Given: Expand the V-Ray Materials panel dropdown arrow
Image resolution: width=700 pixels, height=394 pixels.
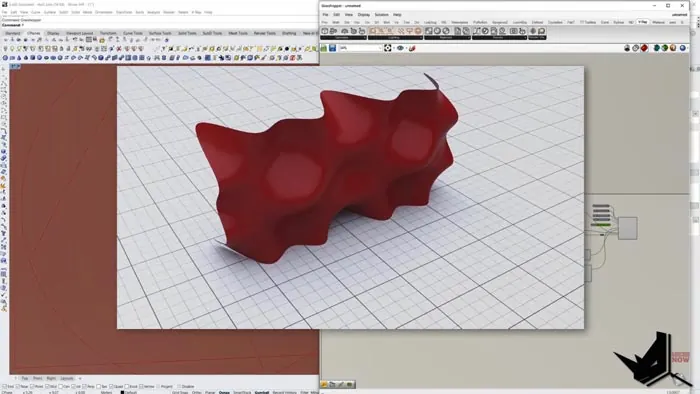Looking at the screenshot, I should 469,37.
